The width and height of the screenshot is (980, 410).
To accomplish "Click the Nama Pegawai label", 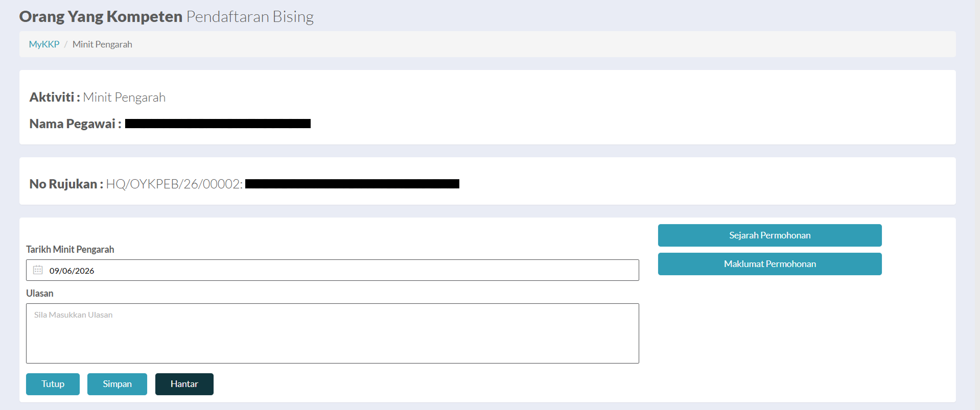I will tap(75, 124).
